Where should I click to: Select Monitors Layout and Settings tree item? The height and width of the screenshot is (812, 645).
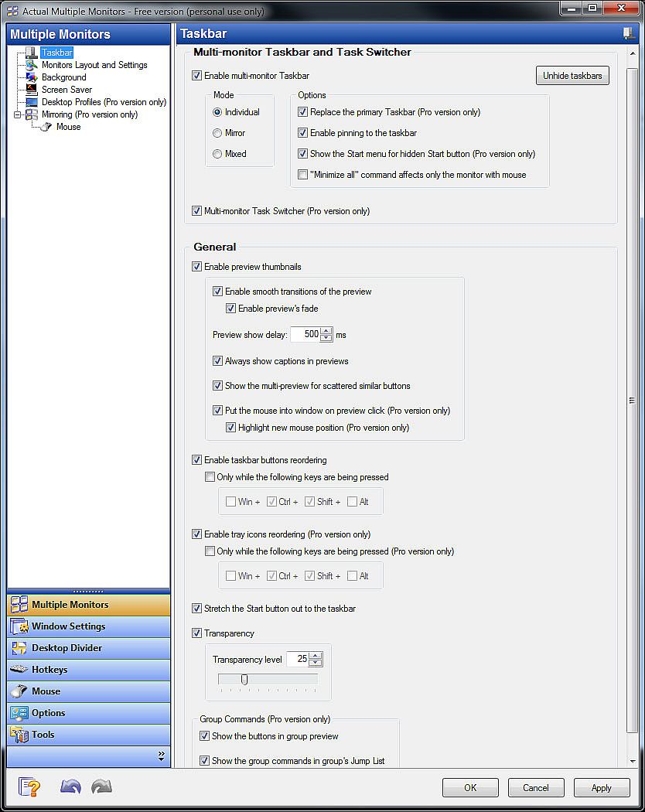click(x=94, y=65)
